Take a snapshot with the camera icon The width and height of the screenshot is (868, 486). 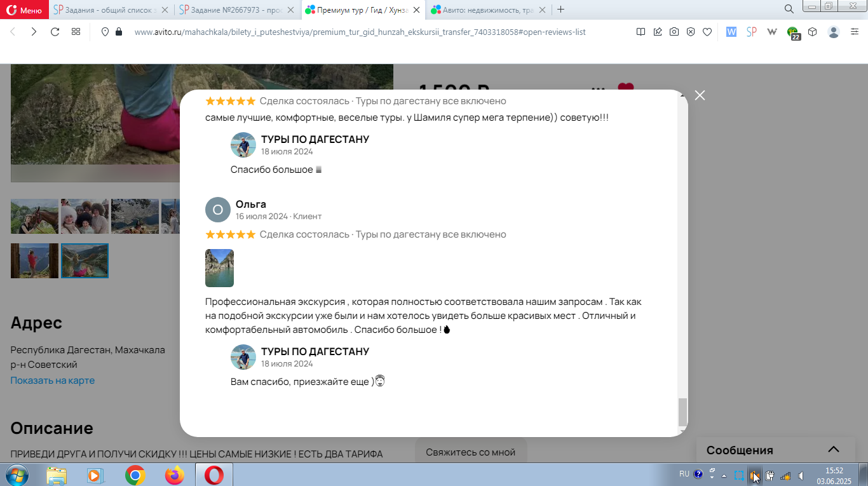pyautogui.click(x=674, y=32)
